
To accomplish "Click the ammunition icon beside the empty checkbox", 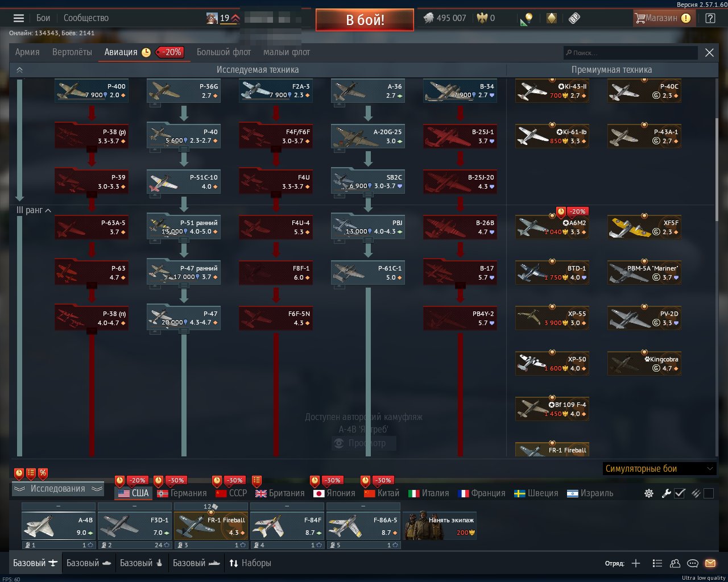I will 696,493.
